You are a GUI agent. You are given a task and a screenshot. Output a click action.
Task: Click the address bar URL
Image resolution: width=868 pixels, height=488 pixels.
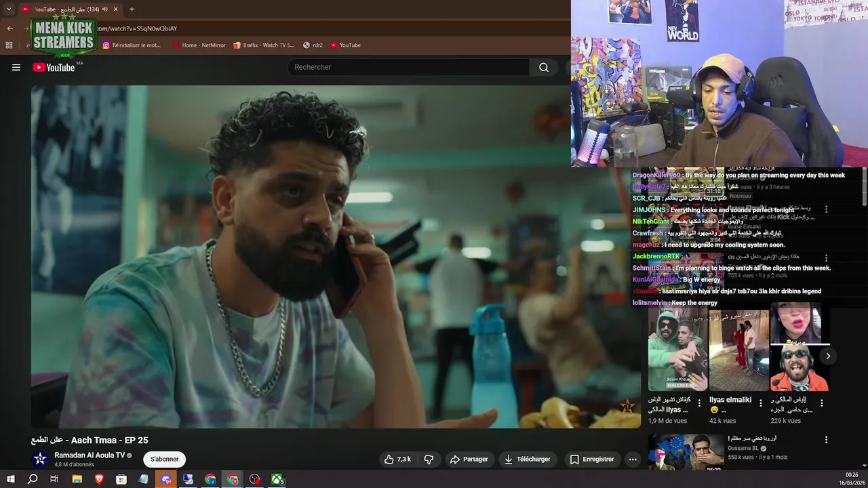click(x=136, y=28)
